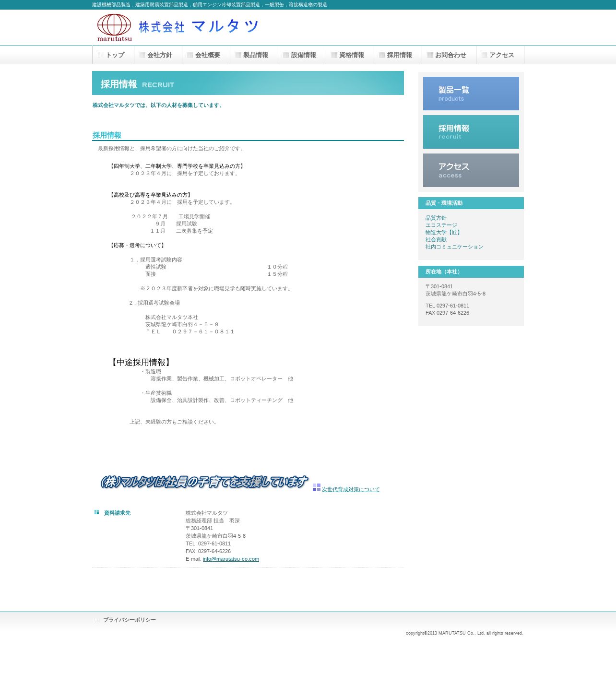Open the アクセス access sidebar banner
The height and width of the screenshot is (673, 616).
click(x=471, y=170)
